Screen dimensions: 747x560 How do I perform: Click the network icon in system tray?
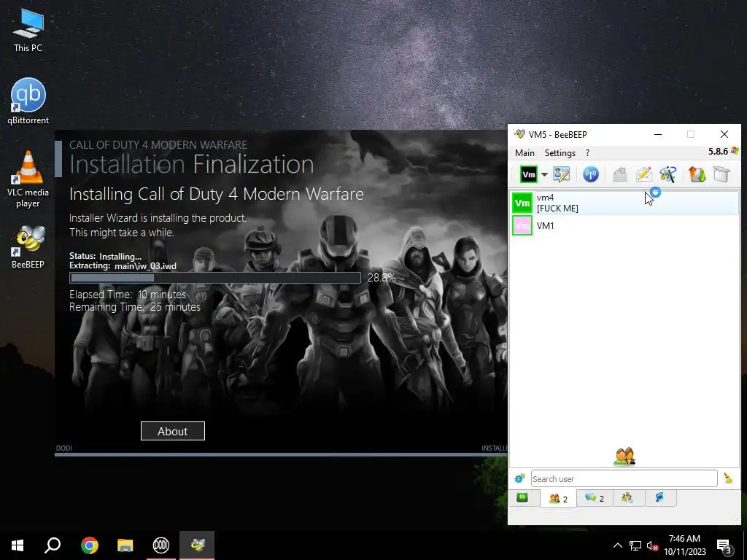click(x=635, y=545)
